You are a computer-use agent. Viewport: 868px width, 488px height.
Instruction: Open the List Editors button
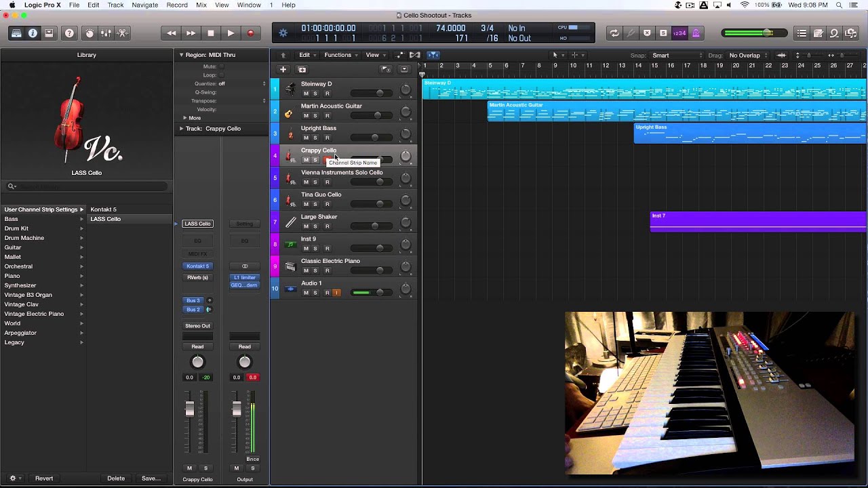(802, 33)
